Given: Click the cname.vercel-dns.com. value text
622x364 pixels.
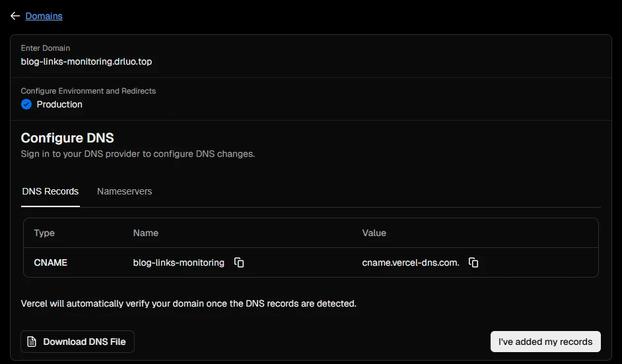Looking at the screenshot, I should [410, 262].
